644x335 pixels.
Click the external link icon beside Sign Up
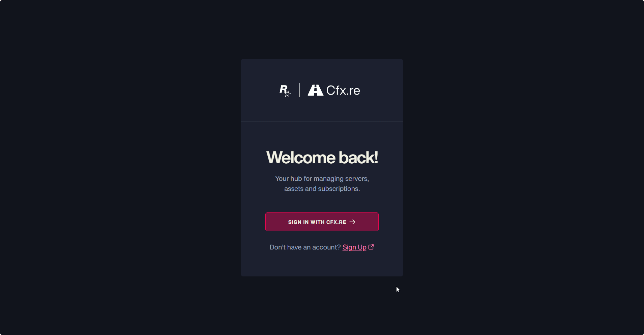tap(371, 247)
